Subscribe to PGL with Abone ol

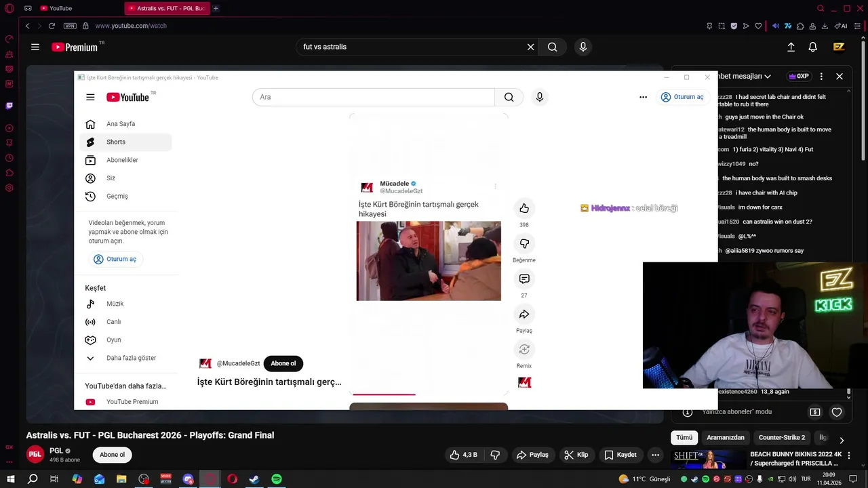tap(113, 455)
